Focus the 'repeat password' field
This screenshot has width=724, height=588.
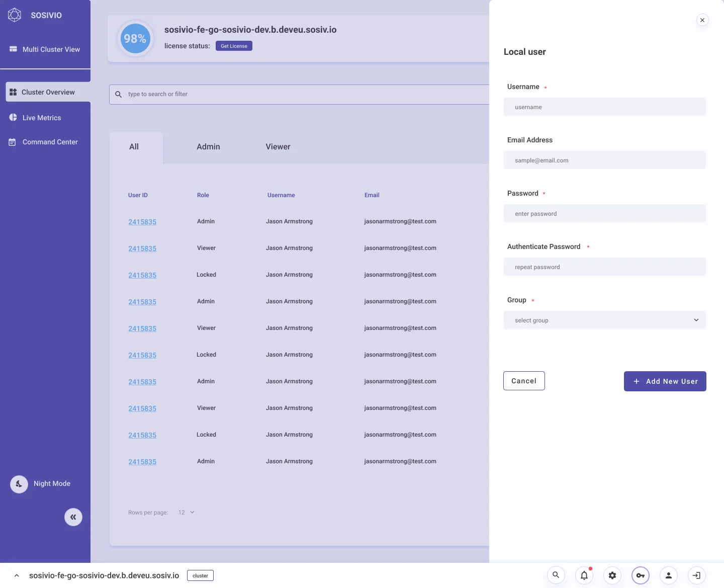(605, 267)
